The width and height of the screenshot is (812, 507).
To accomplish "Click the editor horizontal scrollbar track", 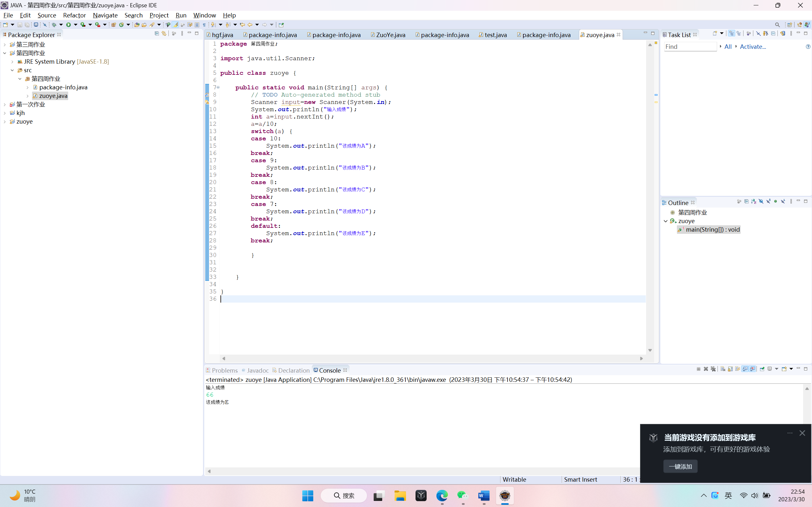I will (x=432, y=358).
